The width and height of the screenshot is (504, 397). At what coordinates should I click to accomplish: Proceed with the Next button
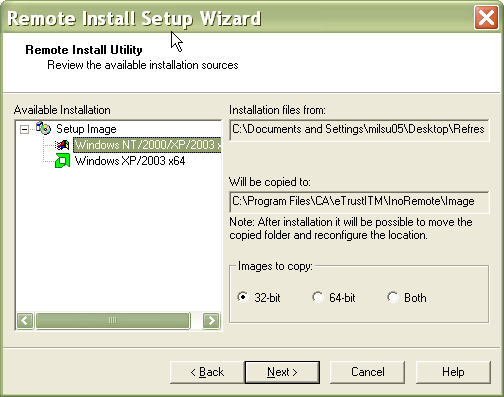282,372
